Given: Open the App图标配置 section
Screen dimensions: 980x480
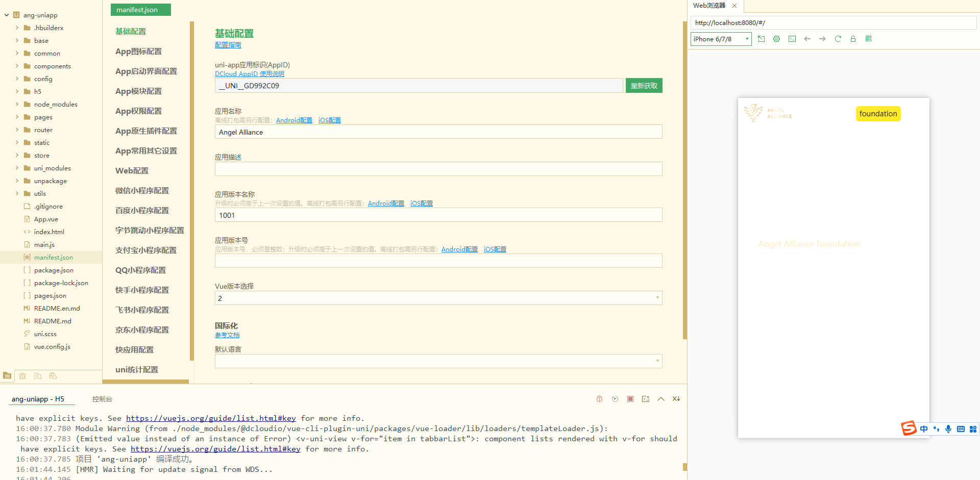Looking at the screenshot, I should point(138,52).
